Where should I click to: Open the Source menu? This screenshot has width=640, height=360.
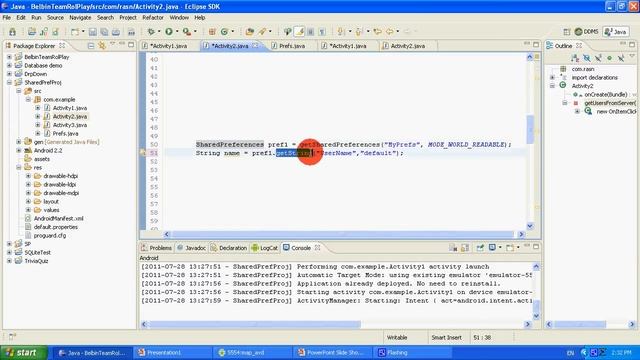click(55, 18)
